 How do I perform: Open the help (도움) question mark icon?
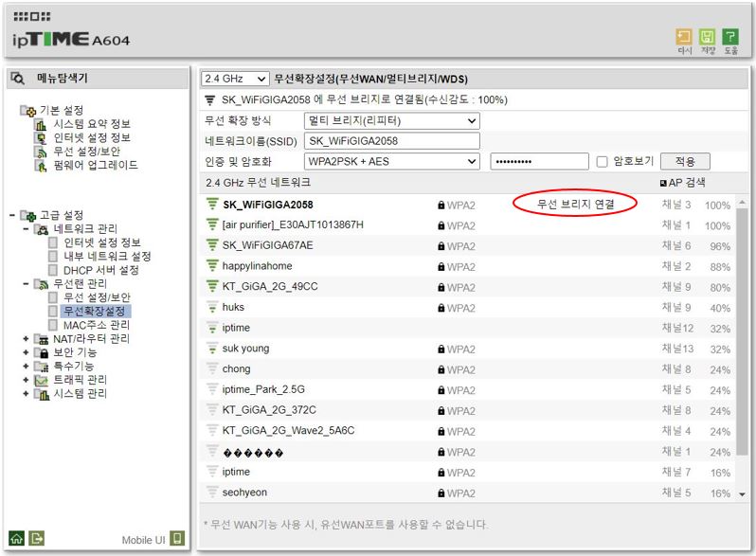[730, 37]
